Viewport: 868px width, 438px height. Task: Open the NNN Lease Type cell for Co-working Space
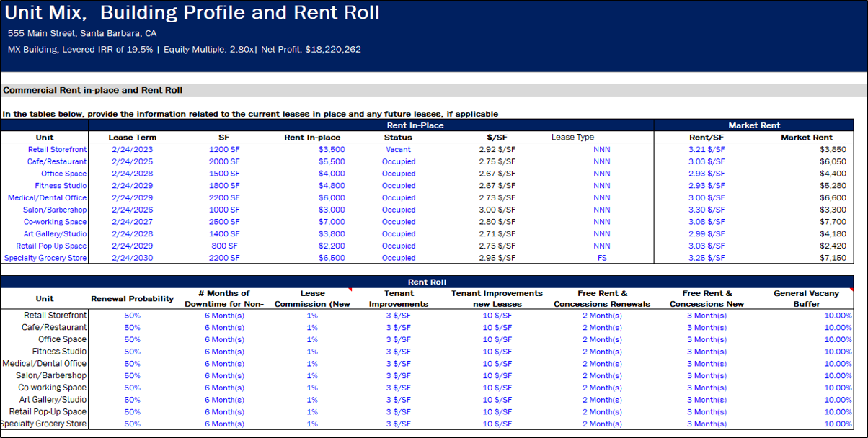click(602, 222)
